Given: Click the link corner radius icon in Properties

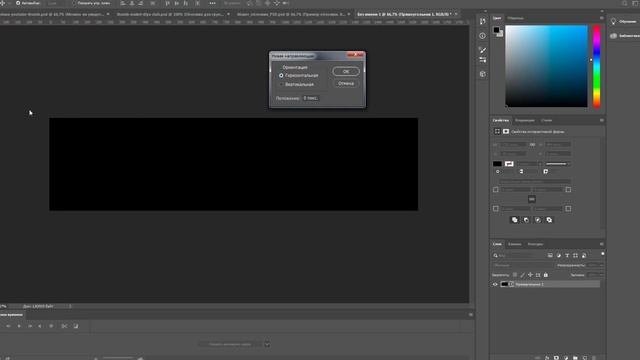Looking at the screenshot, I should [531, 199].
